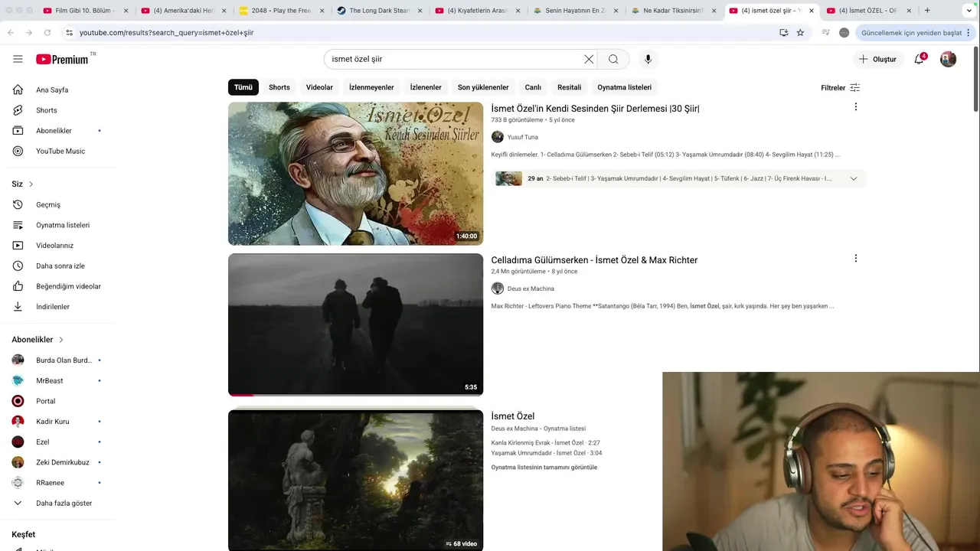Reload the page with refresh icon
This screenshot has width=980, height=551.
(47, 33)
